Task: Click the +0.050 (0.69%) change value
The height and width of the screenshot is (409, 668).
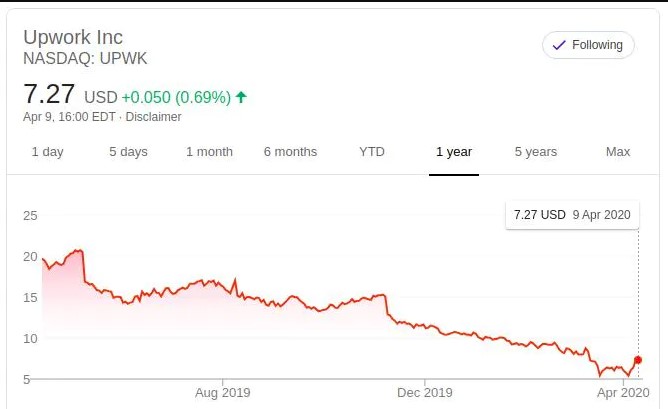Action: pyautogui.click(x=176, y=98)
